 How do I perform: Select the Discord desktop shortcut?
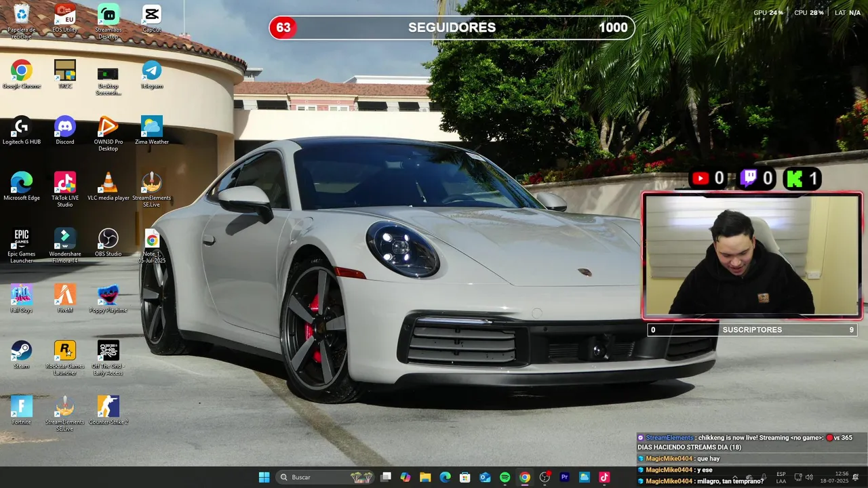coord(65,130)
